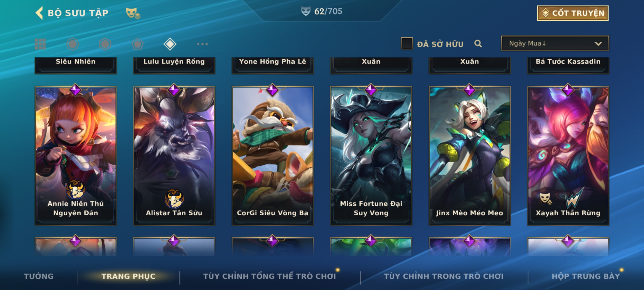Click the search magnifier icon
This screenshot has height=290, width=644.
pos(478,44)
